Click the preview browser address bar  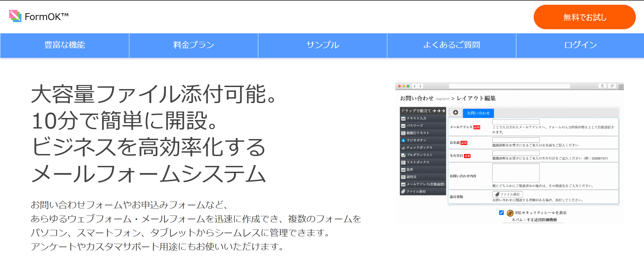(x=510, y=86)
